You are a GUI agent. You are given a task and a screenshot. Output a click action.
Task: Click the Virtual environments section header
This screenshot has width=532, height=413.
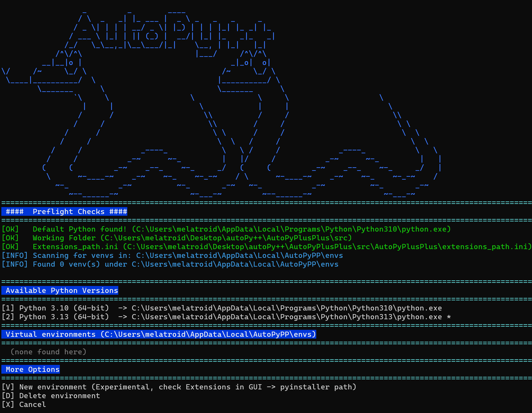(158, 334)
